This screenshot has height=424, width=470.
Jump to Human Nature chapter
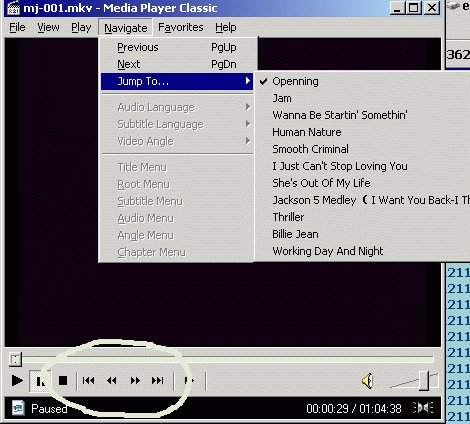tap(363, 132)
